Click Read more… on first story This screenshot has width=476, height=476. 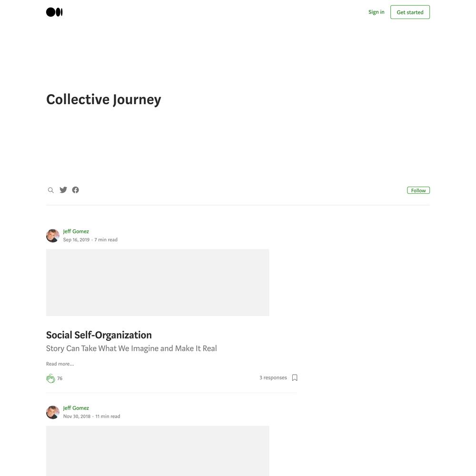coord(60,364)
